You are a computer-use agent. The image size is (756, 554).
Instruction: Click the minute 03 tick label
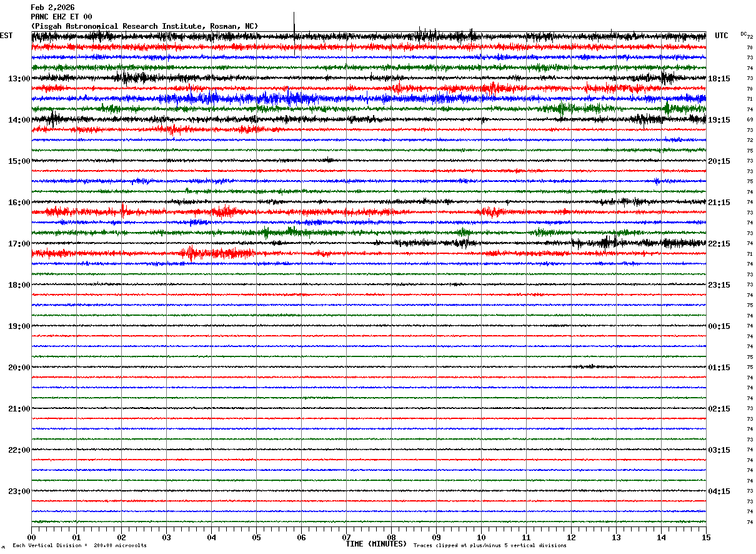click(x=166, y=537)
